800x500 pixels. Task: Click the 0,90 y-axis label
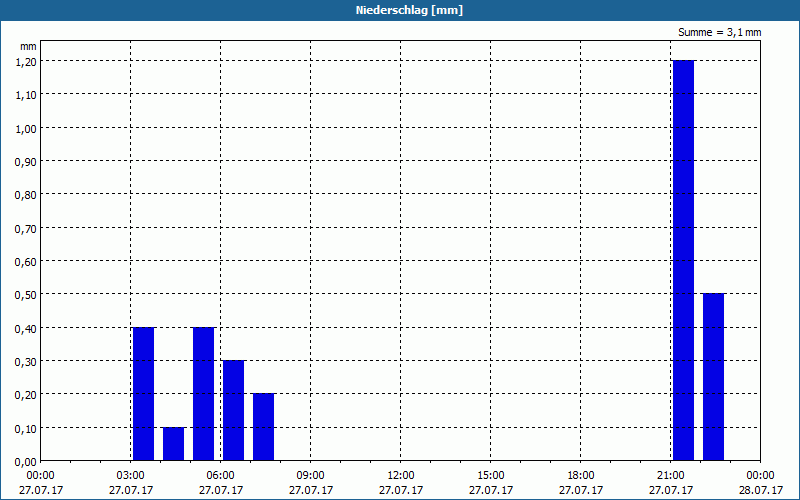26,161
